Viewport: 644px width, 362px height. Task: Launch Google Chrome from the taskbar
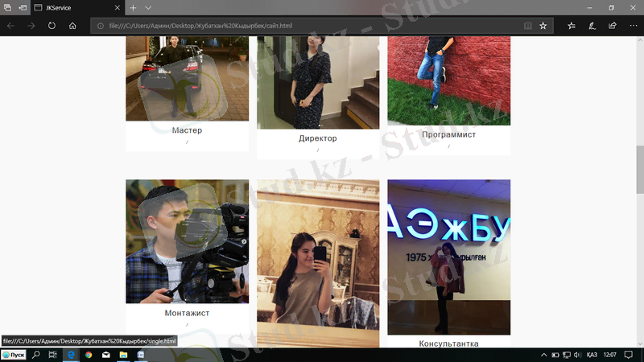click(x=89, y=355)
